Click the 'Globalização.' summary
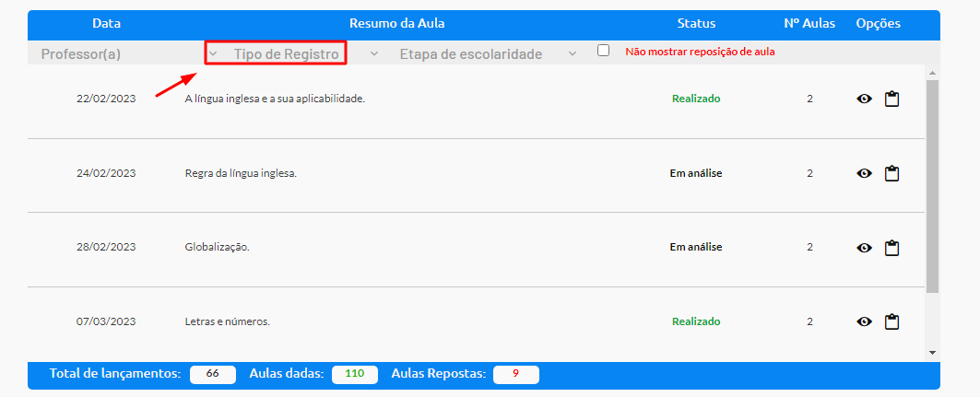 pyautogui.click(x=217, y=247)
